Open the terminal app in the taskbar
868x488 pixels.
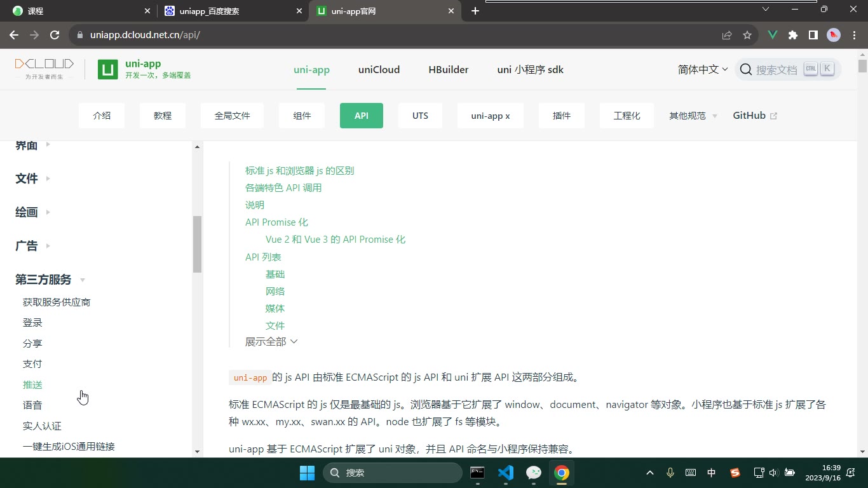click(477, 473)
